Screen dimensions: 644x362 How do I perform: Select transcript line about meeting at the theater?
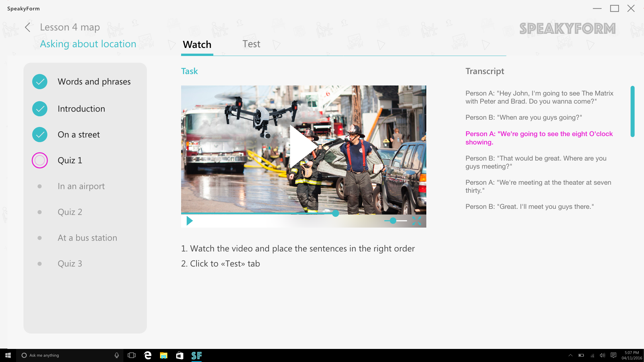pos(538,186)
